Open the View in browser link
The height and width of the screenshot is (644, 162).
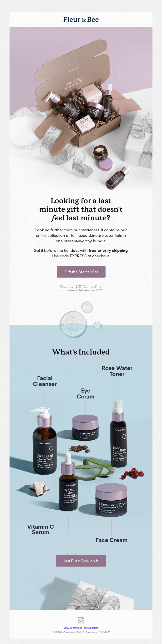point(72,628)
